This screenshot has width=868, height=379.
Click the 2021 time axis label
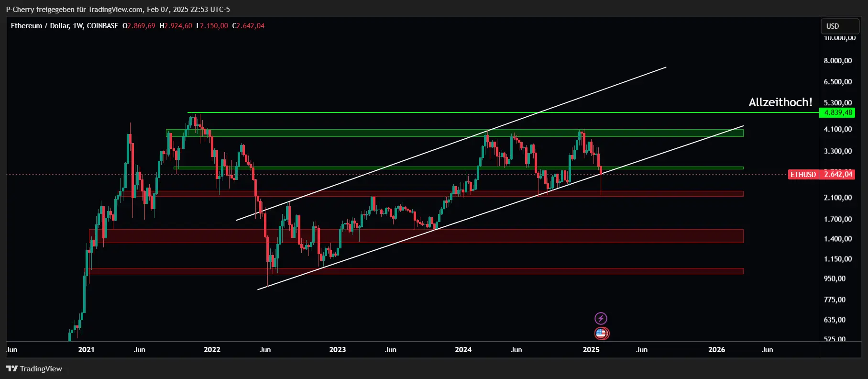86,350
